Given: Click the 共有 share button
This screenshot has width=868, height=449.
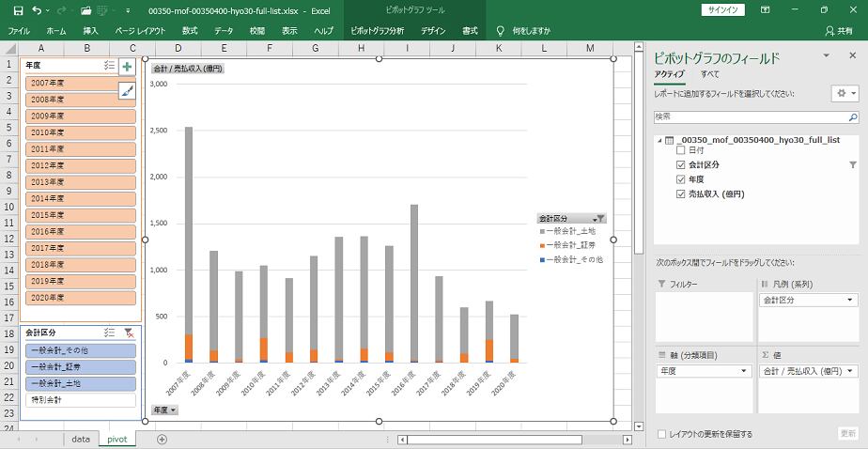Looking at the screenshot, I should point(837,31).
